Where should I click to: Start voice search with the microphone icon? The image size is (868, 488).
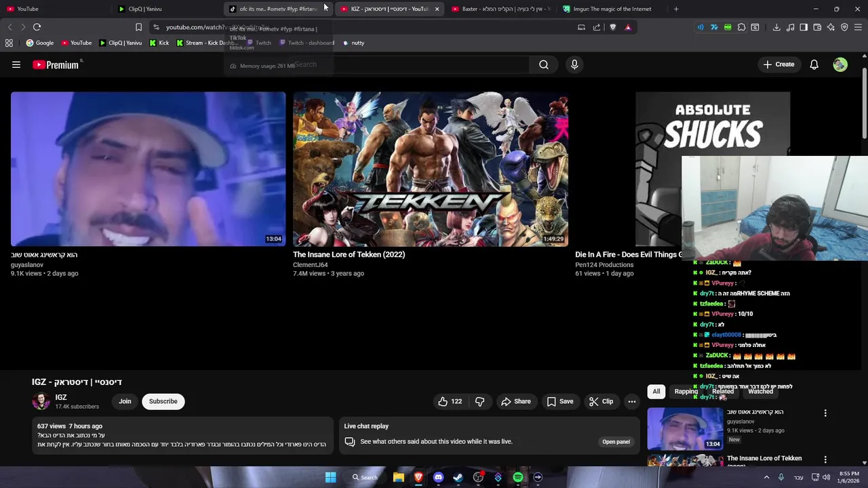(574, 64)
